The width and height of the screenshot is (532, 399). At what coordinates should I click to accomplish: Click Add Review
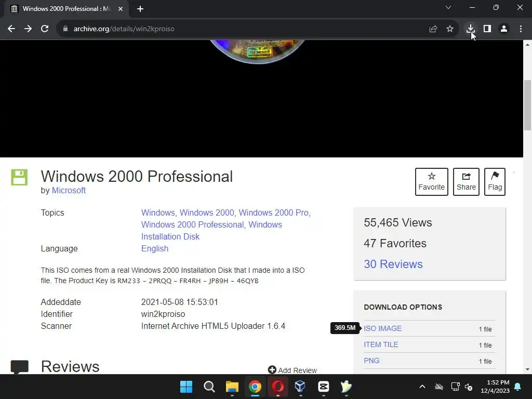pos(292,370)
